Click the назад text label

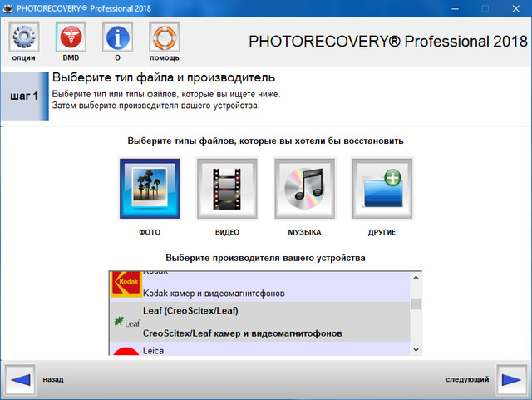53,379
